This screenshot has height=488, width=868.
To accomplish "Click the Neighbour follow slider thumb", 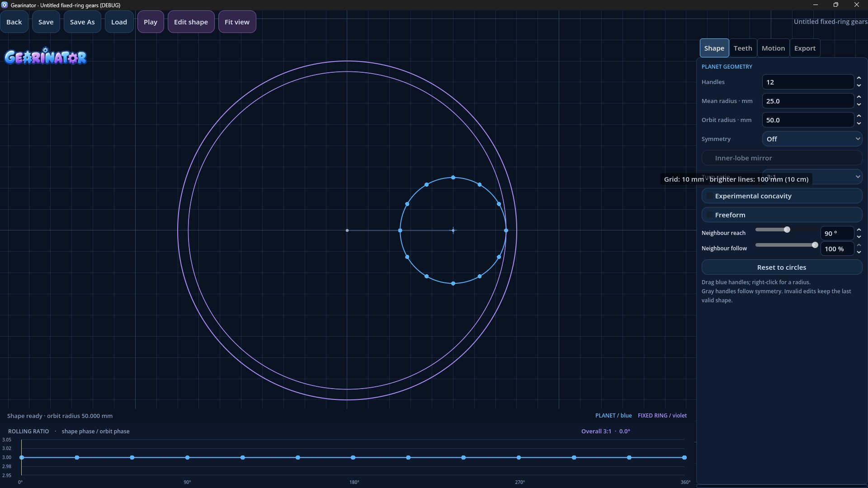I will click(815, 245).
